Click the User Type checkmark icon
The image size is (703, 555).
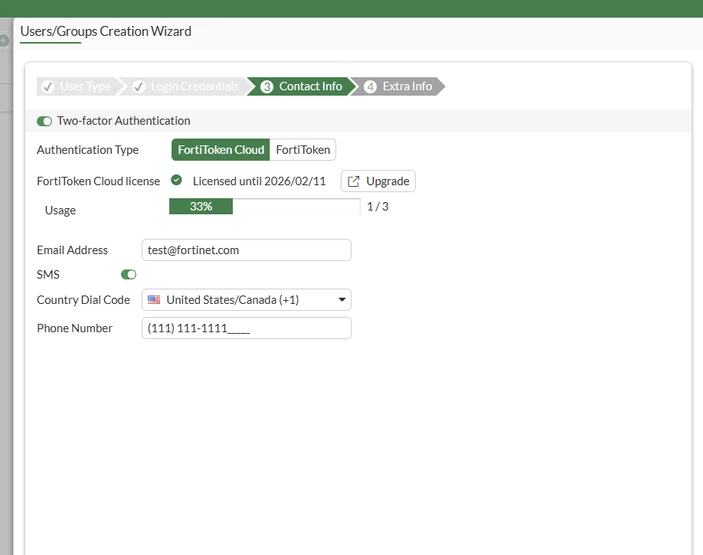48,87
